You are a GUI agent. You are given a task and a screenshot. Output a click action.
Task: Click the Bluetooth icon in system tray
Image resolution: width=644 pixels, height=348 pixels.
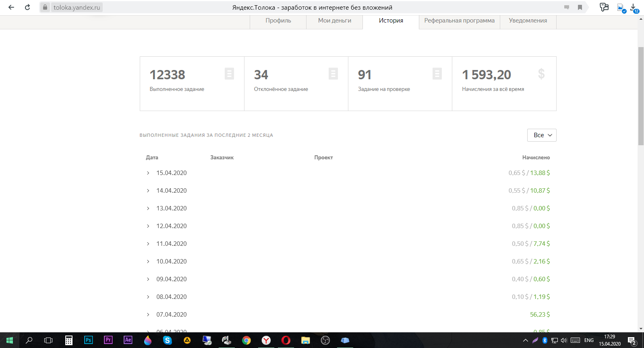545,340
